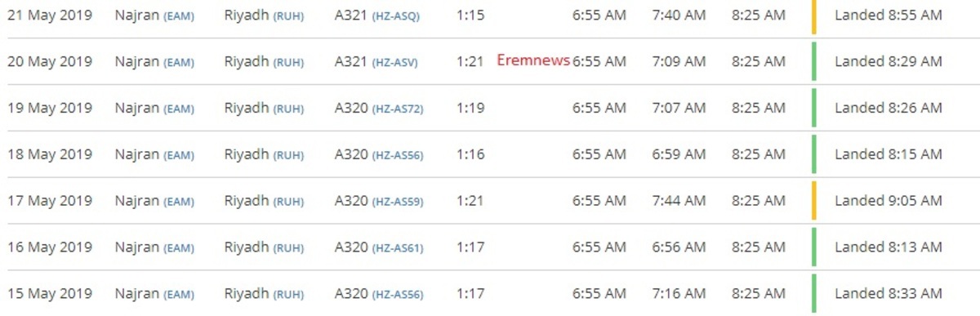Open aircraft registration HZ-ASV link
Image resolution: width=980 pixels, height=316 pixels.
(394, 63)
